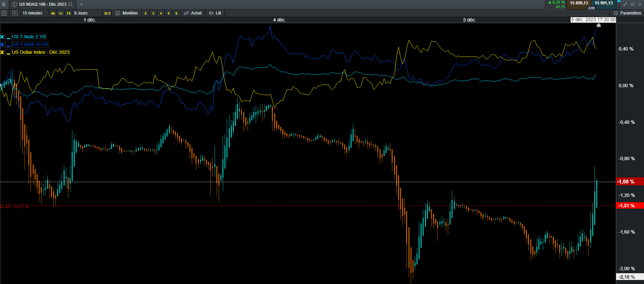The image size is (644, 284).
Task: Click the circled 1 instrument icon
Action: pyautogui.click(x=14, y=4)
